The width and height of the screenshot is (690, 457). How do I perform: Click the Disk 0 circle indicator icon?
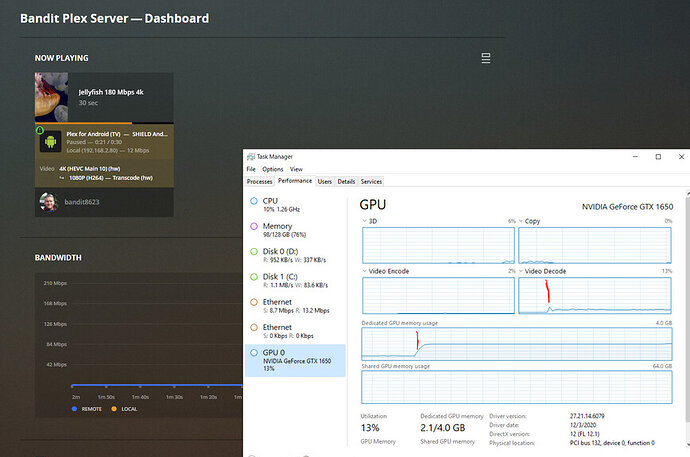tap(254, 252)
